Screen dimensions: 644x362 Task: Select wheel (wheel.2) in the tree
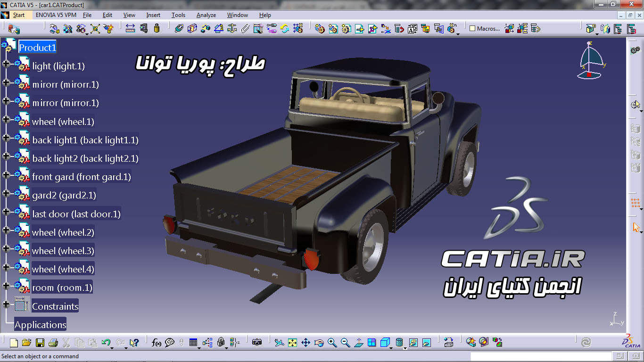pyautogui.click(x=63, y=232)
